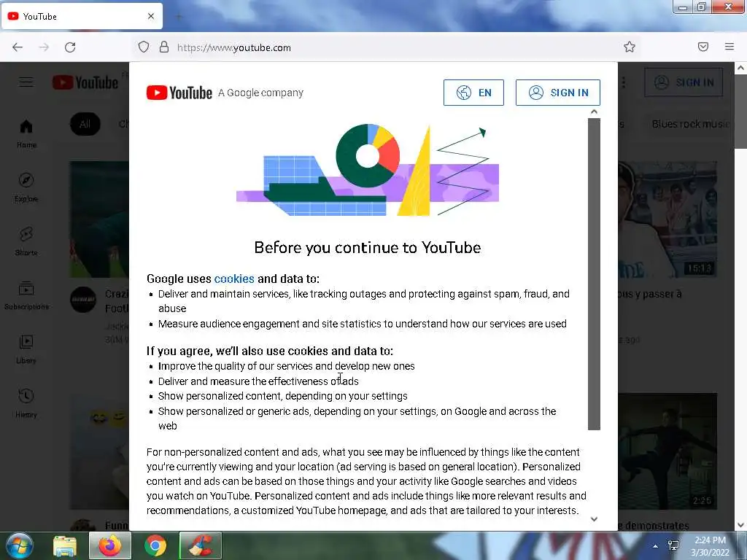This screenshot has height=560, width=747.
Task: Open File Explorer from the taskbar
Action: coord(65,545)
